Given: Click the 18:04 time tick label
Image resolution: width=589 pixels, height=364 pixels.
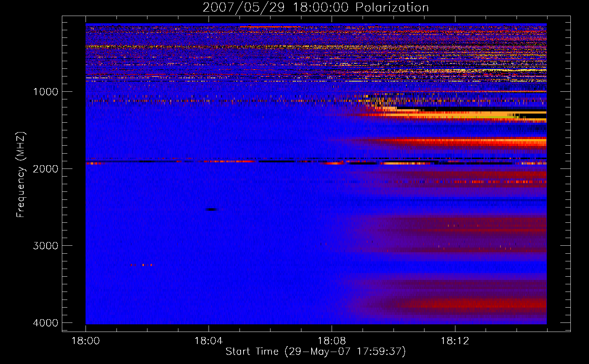Looking at the screenshot, I should point(209,341).
